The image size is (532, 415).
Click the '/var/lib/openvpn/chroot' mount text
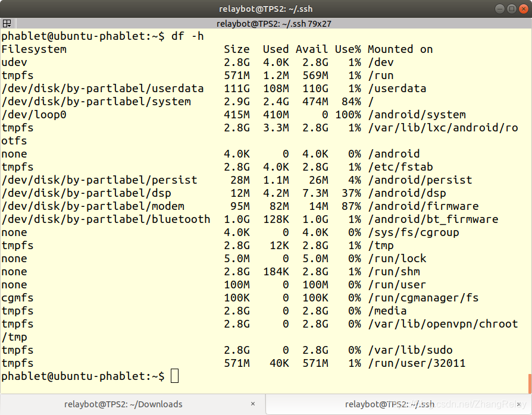[443, 324]
